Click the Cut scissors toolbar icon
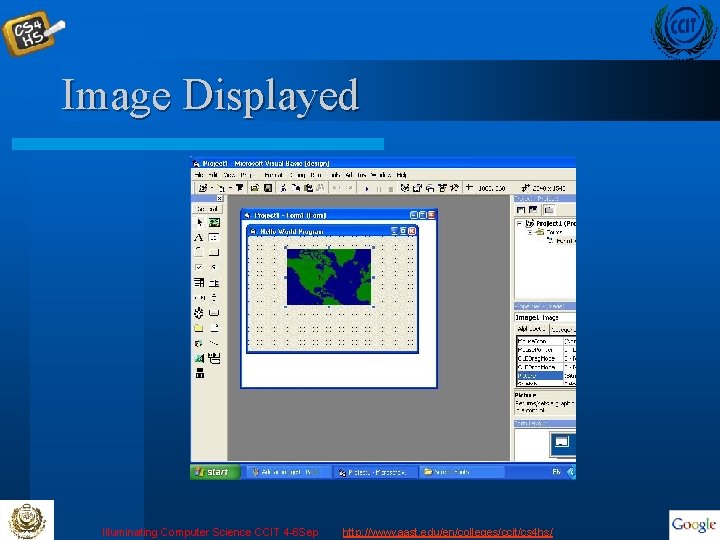This screenshot has width=720, height=540. 283,188
